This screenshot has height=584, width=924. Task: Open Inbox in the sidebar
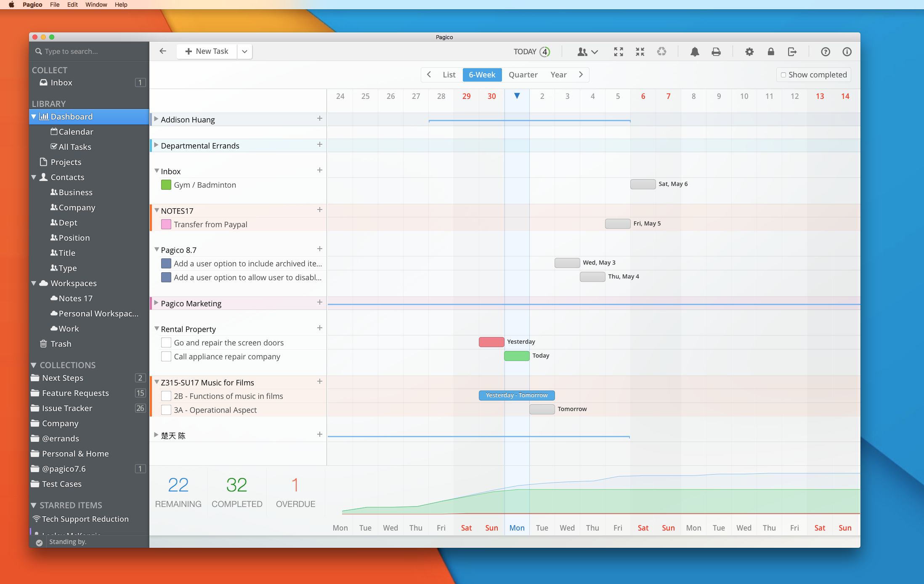tap(89, 82)
